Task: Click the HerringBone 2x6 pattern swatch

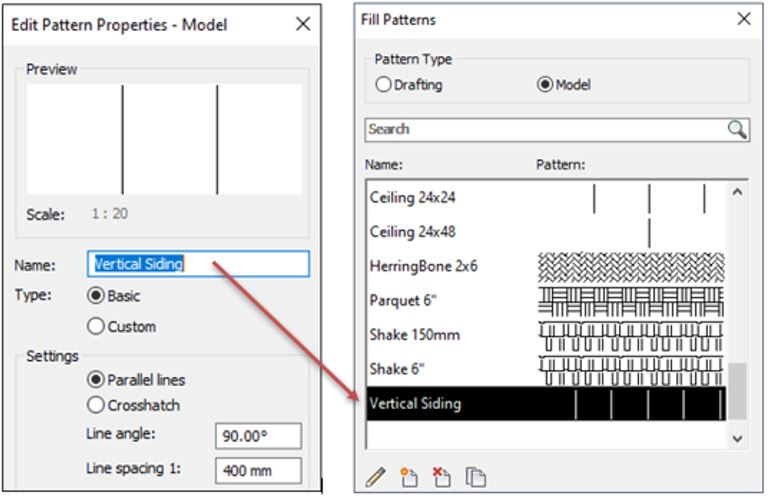Action: coord(631,267)
